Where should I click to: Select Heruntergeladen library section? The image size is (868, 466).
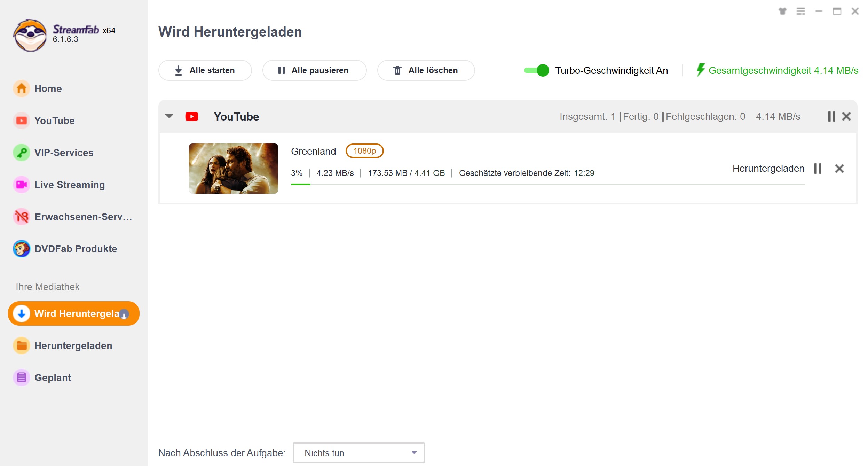[73, 345]
